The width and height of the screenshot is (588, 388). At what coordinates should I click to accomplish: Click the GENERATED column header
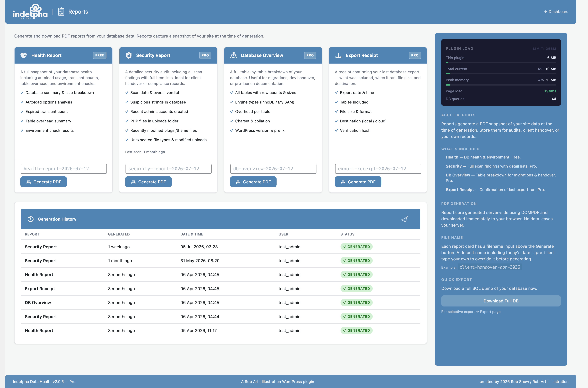[119, 234]
